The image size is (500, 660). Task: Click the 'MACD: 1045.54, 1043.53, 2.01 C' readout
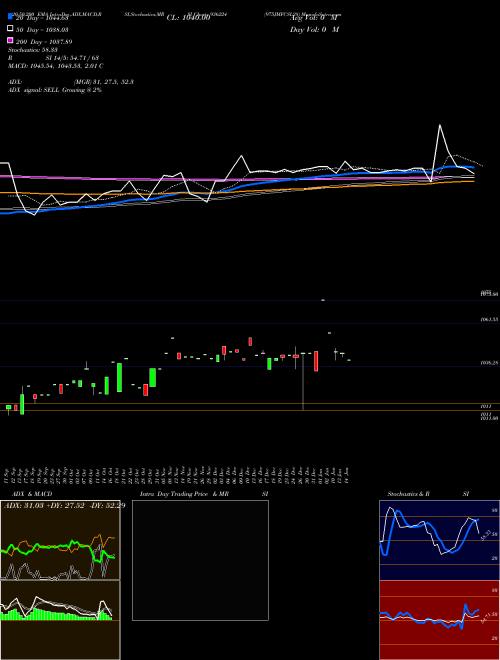tap(56, 66)
